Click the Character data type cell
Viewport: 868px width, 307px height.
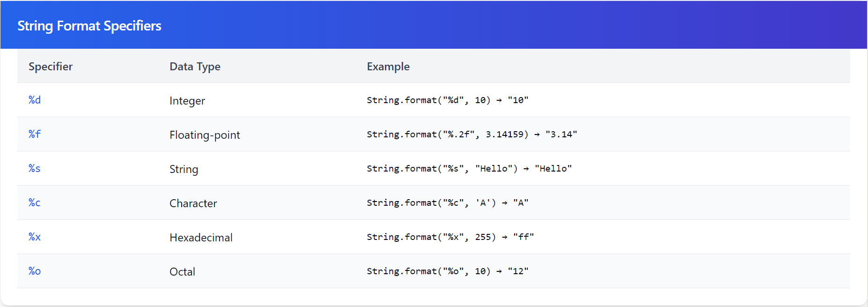[x=193, y=203]
